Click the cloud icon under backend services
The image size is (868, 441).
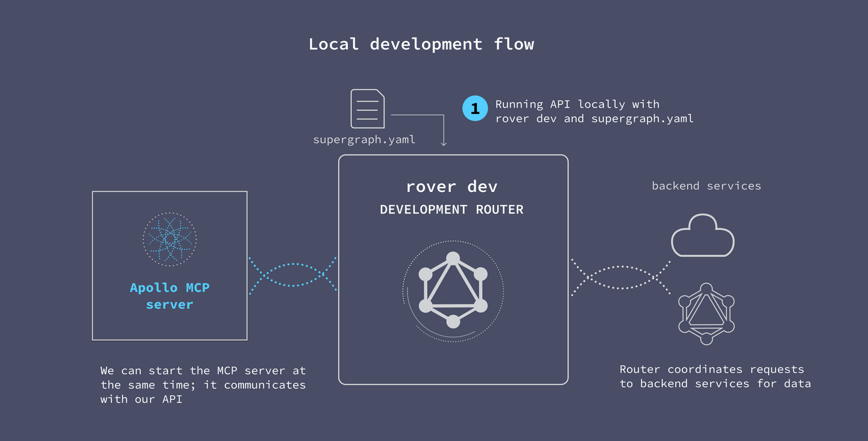coord(702,235)
